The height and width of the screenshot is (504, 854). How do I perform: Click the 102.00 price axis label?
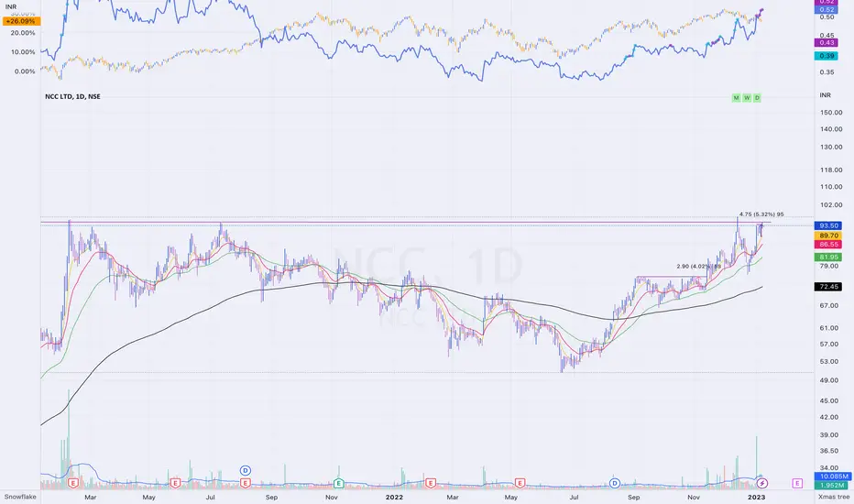click(x=831, y=205)
